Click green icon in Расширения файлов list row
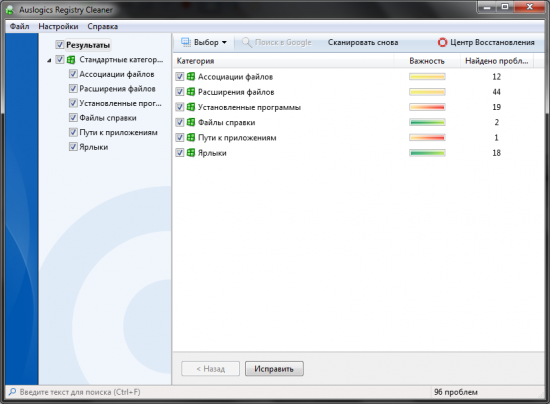Viewport: 550px width, 404px height. point(191,92)
